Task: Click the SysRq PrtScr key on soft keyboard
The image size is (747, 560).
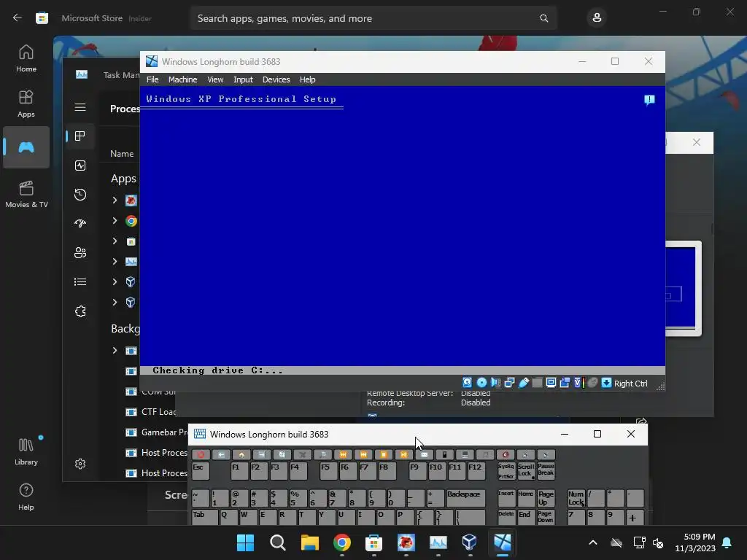Action: (x=506, y=470)
